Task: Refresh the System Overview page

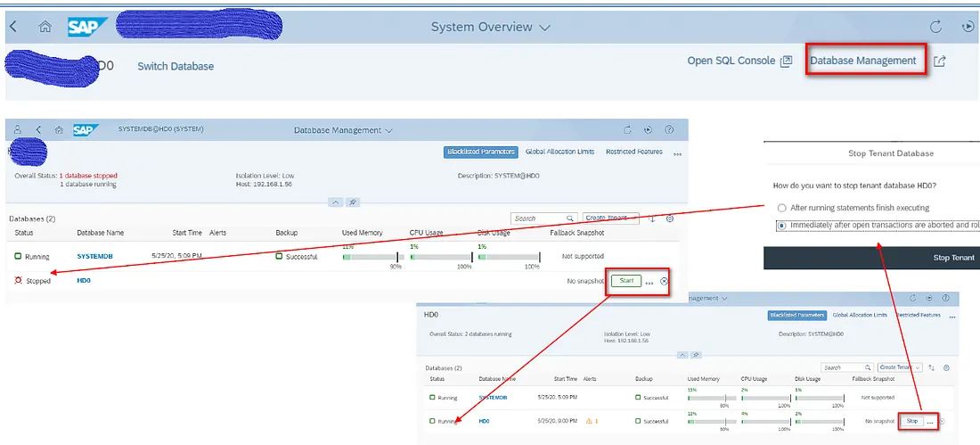Action: click(935, 26)
